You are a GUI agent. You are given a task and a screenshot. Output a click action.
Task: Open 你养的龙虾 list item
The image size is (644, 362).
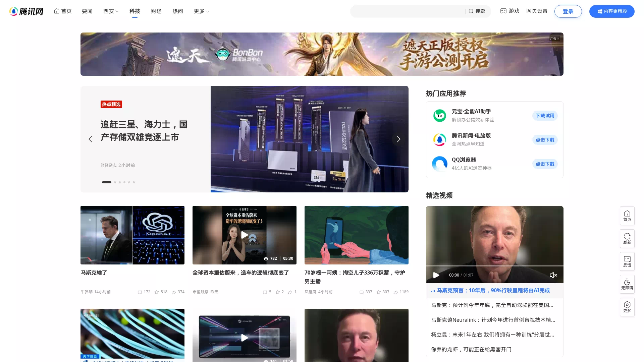471,349
